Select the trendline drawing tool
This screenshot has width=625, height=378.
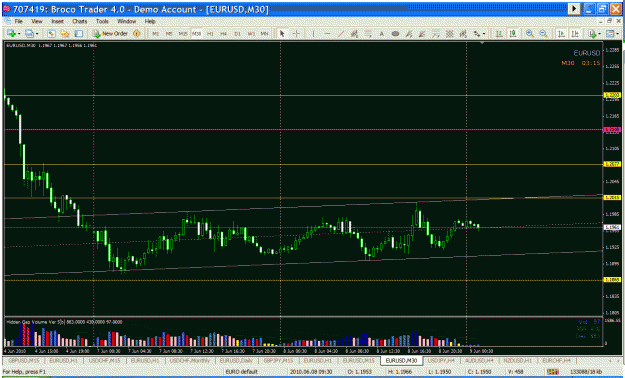click(x=341, y=34)
